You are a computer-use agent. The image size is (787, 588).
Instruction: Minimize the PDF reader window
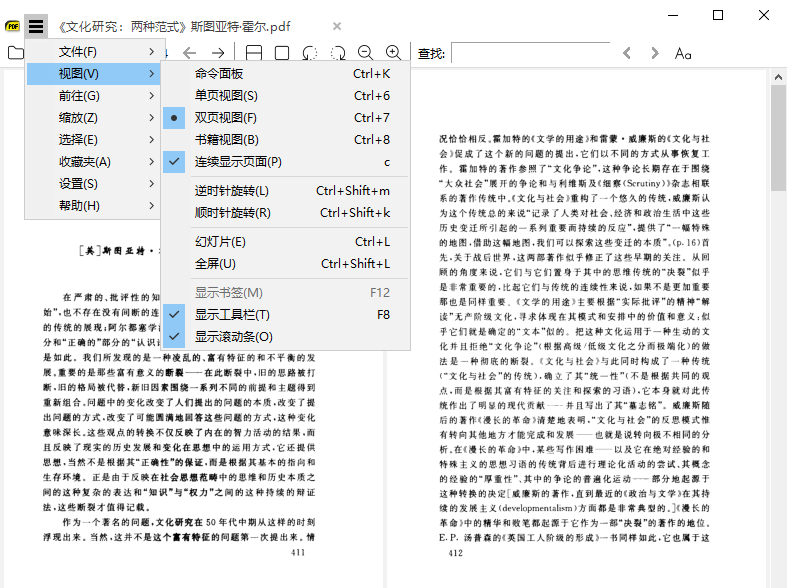[673, 15]
